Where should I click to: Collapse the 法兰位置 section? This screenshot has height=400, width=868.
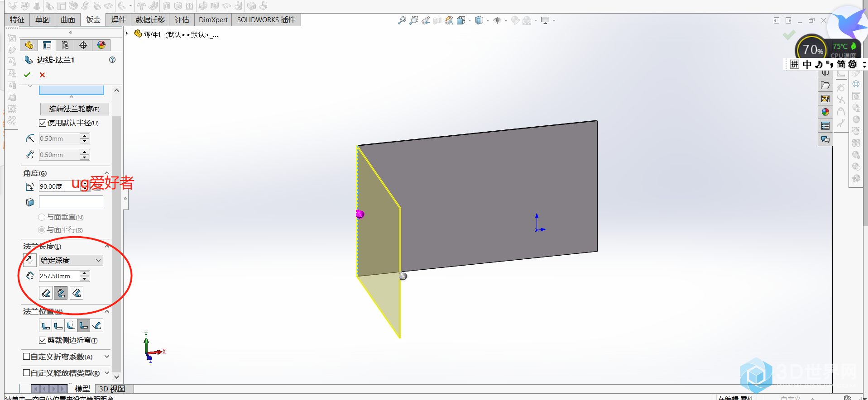[x=107, y=311]
